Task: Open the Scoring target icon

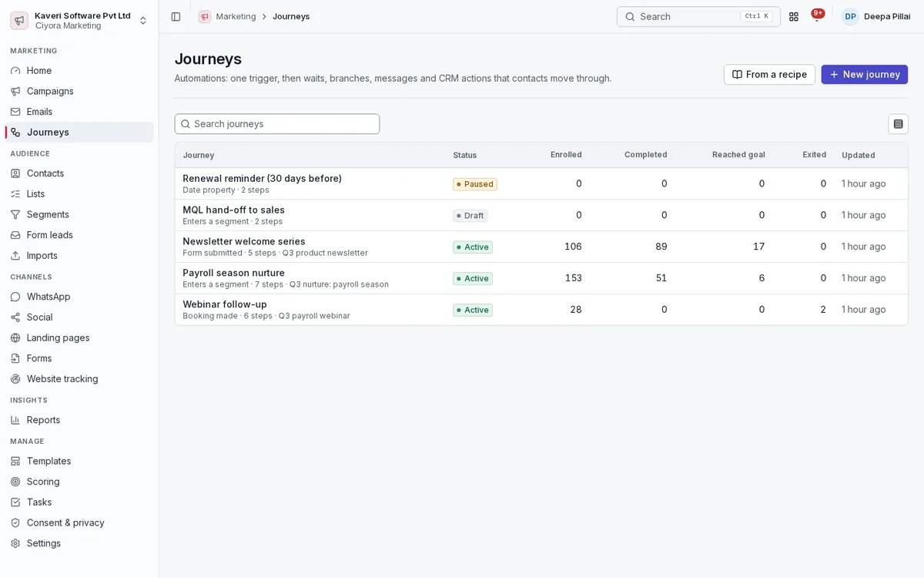Action: click(x=15, y=482)
